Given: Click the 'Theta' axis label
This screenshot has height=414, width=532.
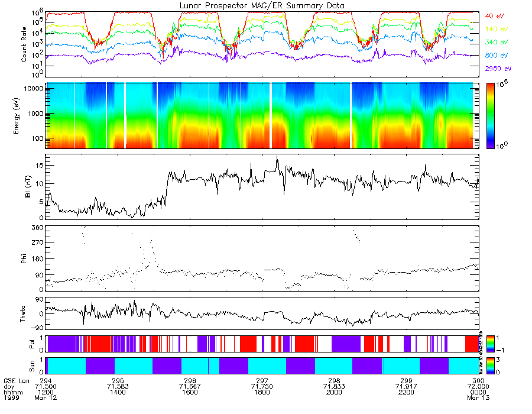Looking at the screenshot, I should [x=22, y=314].
